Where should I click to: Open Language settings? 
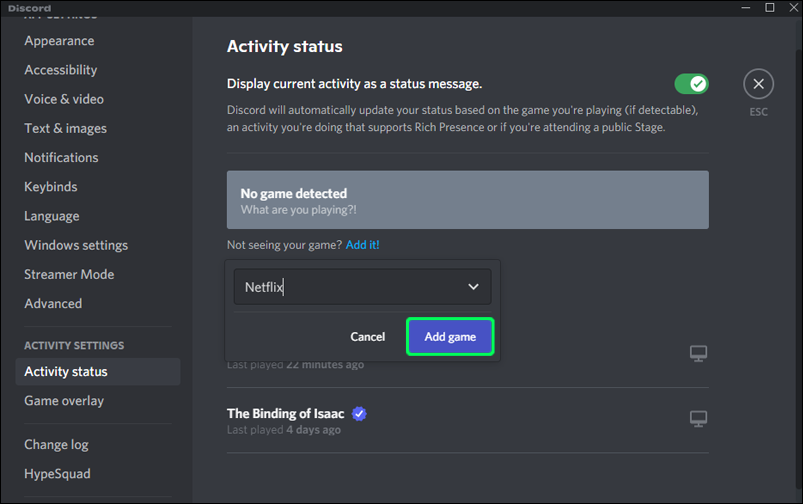52,216
